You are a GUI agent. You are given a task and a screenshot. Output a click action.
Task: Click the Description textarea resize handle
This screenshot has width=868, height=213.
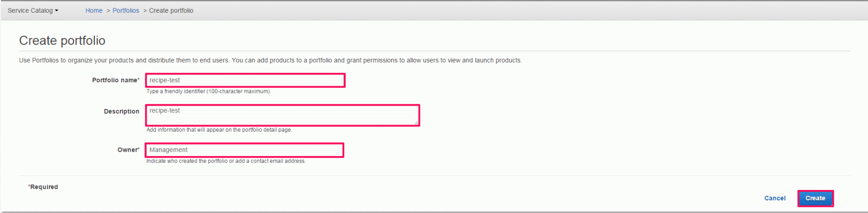[x=416, y=123]
